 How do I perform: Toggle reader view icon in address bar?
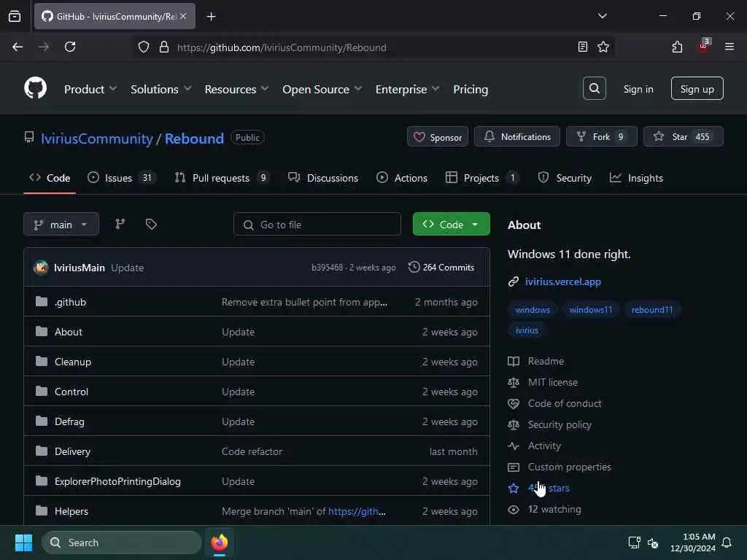[582, 47]
